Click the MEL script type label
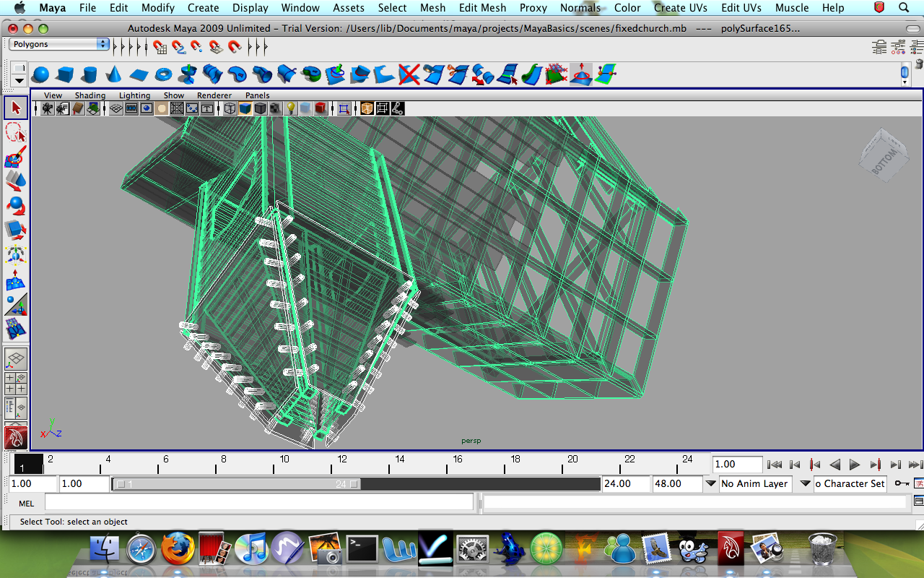 click(x=26, y=504)
